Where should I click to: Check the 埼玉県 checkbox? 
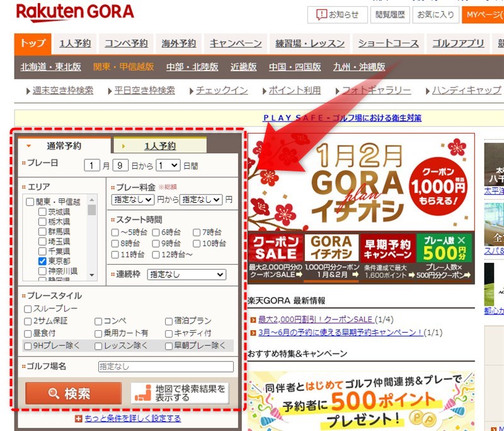click(42, 241)
